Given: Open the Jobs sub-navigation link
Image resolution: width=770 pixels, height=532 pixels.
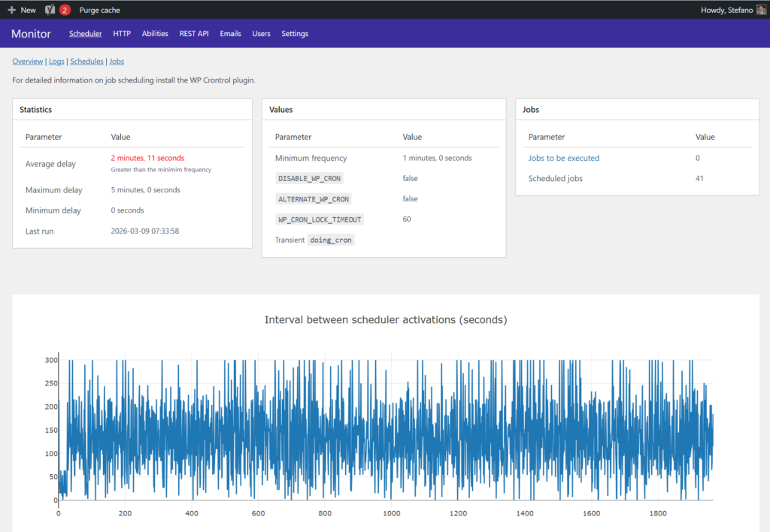Looking at the screenshot, I should click(117, 62).
